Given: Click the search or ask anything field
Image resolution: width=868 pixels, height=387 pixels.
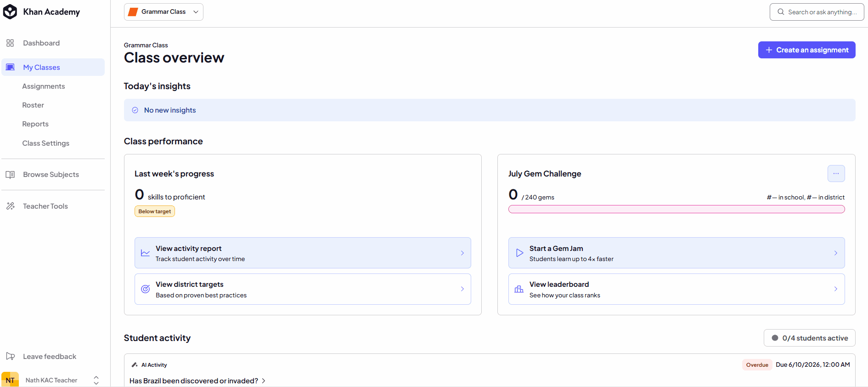Looking at the screenshot, I should (x=817, y=12).
